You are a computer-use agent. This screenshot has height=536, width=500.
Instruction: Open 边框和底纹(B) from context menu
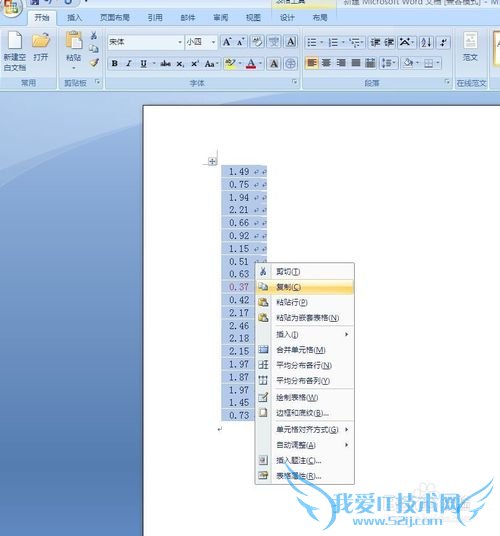click(x=305, y=413)
